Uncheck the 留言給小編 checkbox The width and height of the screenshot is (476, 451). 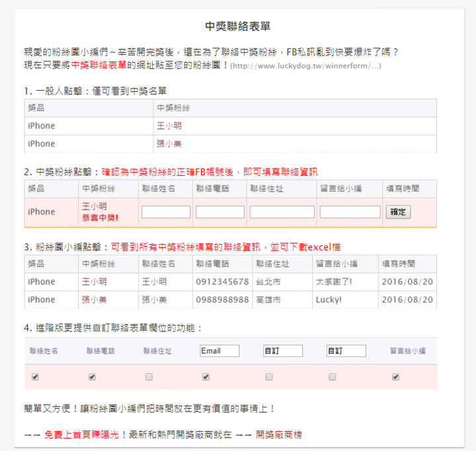click(395, 377)
